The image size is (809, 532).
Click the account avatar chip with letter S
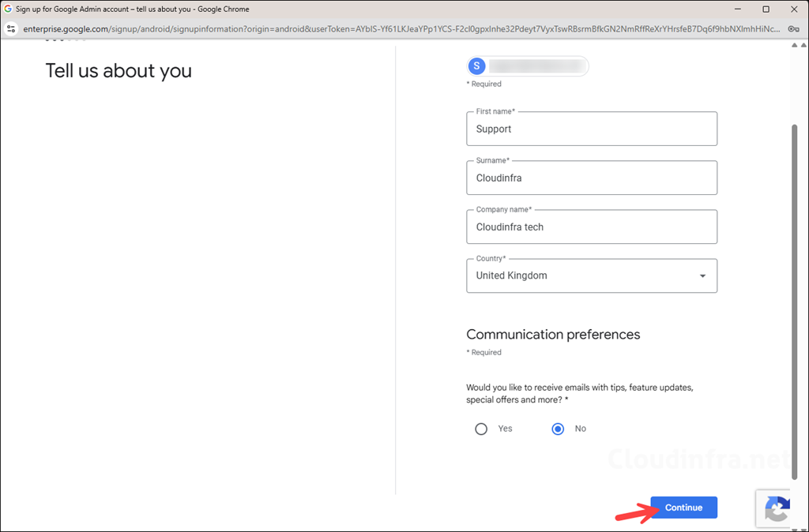(x=528, y=66)
